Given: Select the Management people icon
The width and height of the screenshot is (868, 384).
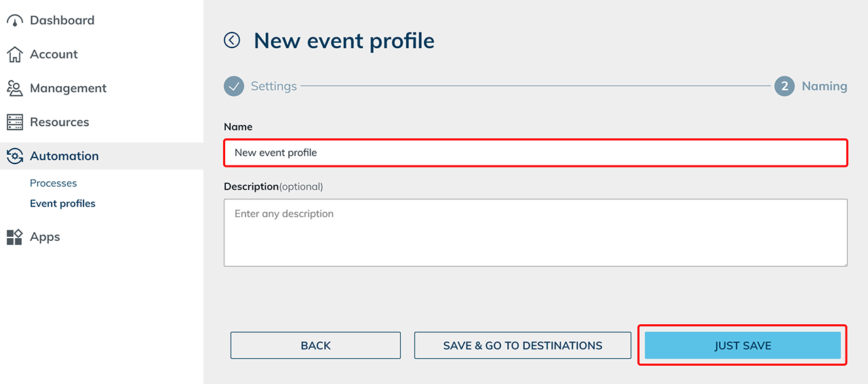Looking at the screenshot, I should 15,88.
